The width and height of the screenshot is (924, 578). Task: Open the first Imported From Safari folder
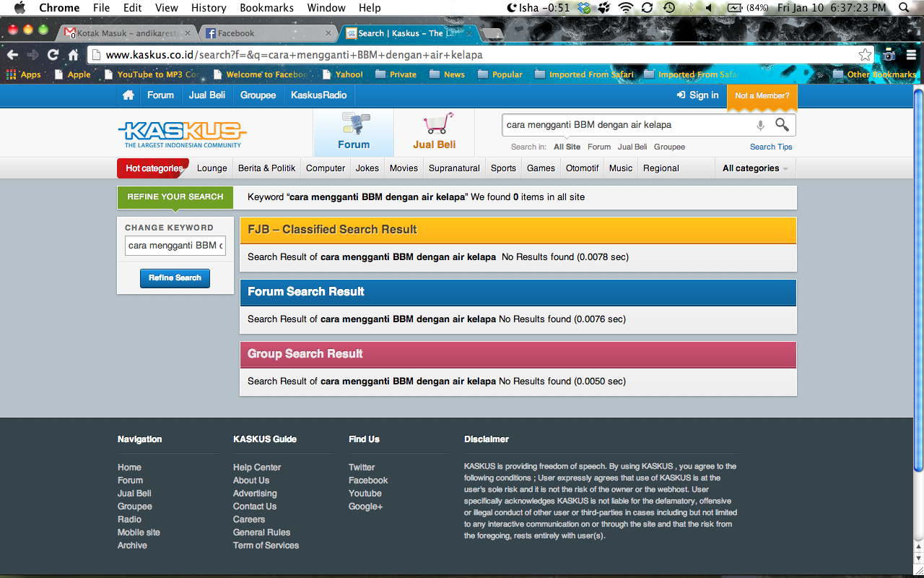pos(584,74)
